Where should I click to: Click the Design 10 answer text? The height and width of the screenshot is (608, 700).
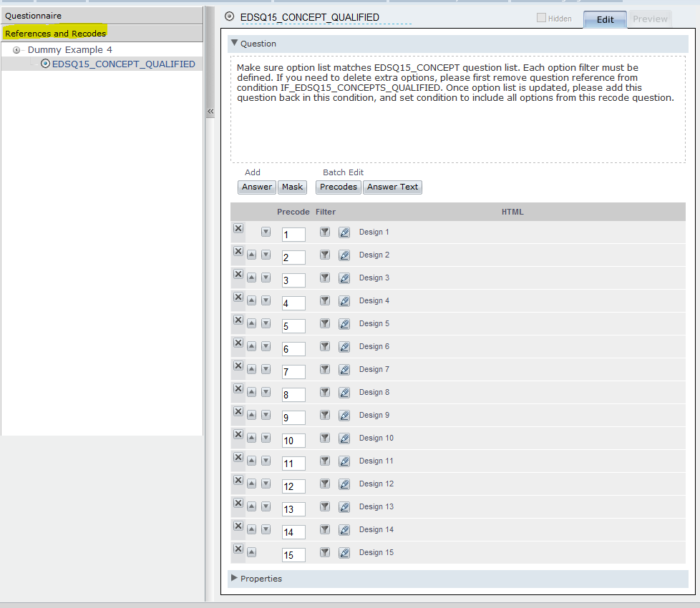(x=376, y=438)
